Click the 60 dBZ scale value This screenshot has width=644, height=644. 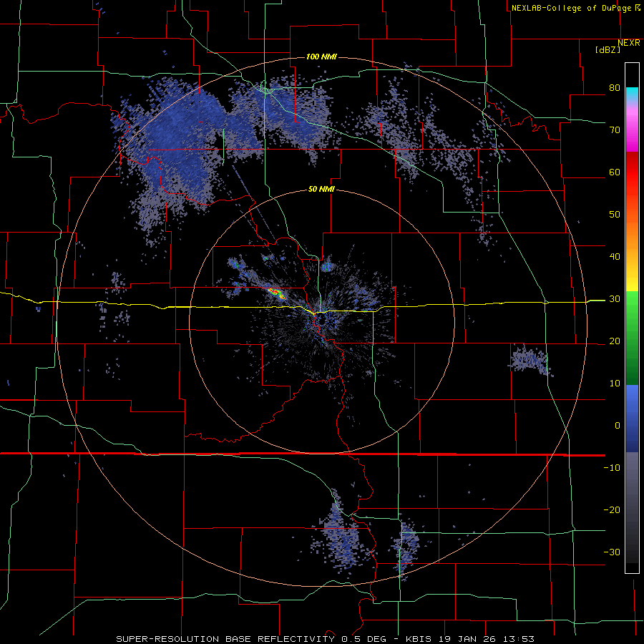pyautogui.click(x=615, y=172)
